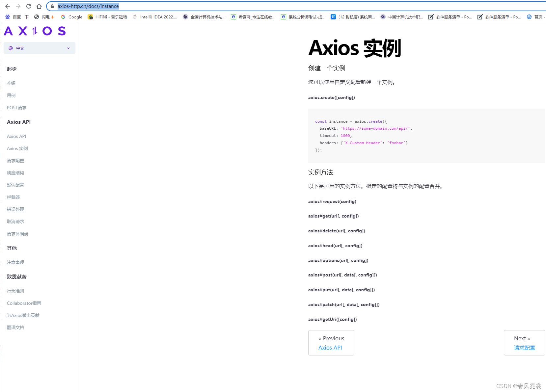Open 为Axios做出贡献 in the sidebar
546x392 pixels.
coord(23,315)
